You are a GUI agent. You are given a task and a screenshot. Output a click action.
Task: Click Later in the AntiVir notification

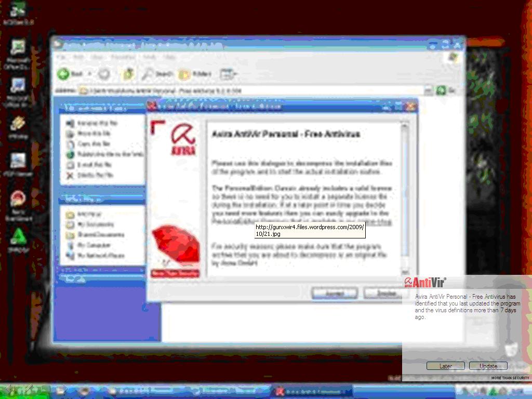(x=445, y=366)
